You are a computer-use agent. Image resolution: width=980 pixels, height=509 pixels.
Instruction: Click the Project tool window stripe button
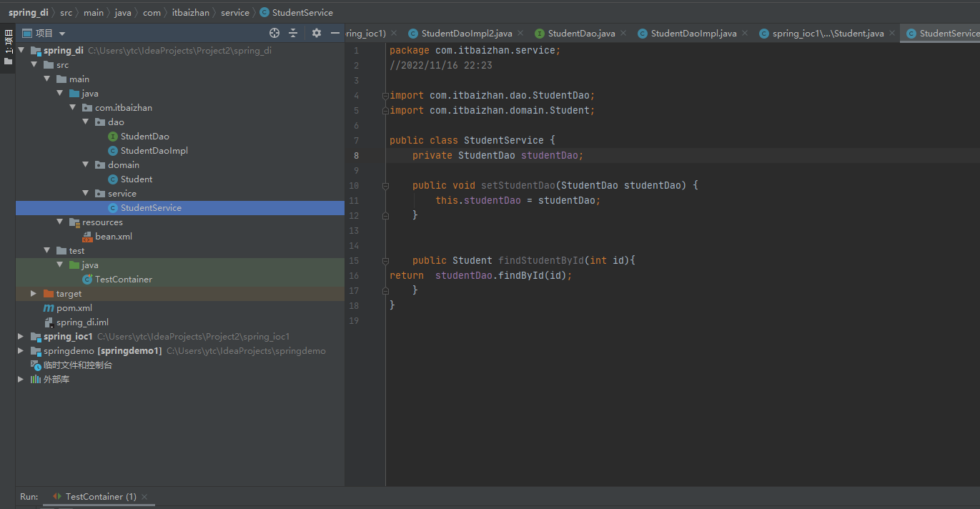tap(8, 47)
